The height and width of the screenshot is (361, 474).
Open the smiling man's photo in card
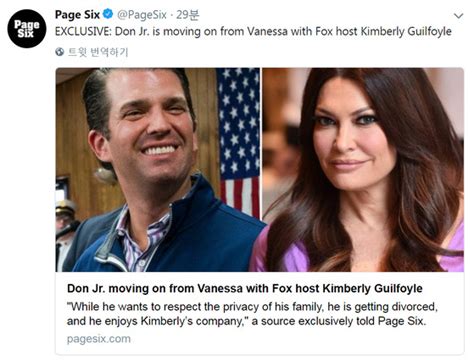coord(158,170)
